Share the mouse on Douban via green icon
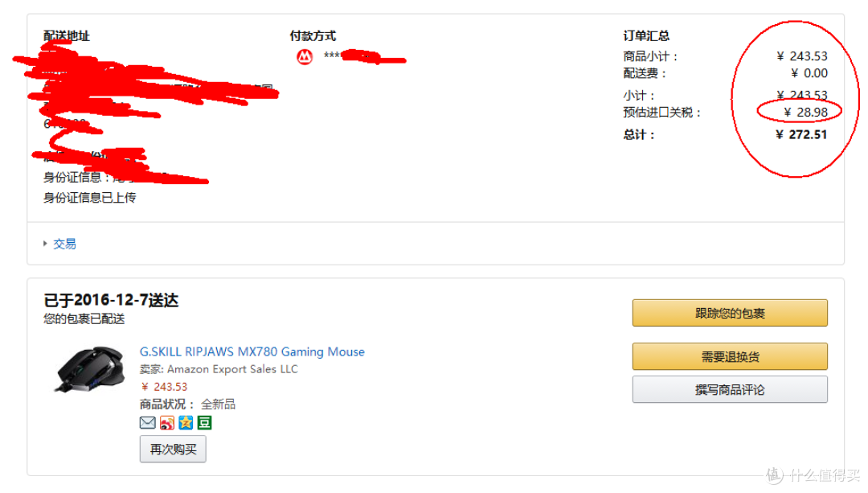Viewport: 868px width, 493px height. pyautogui.click(x=205, y=422)
